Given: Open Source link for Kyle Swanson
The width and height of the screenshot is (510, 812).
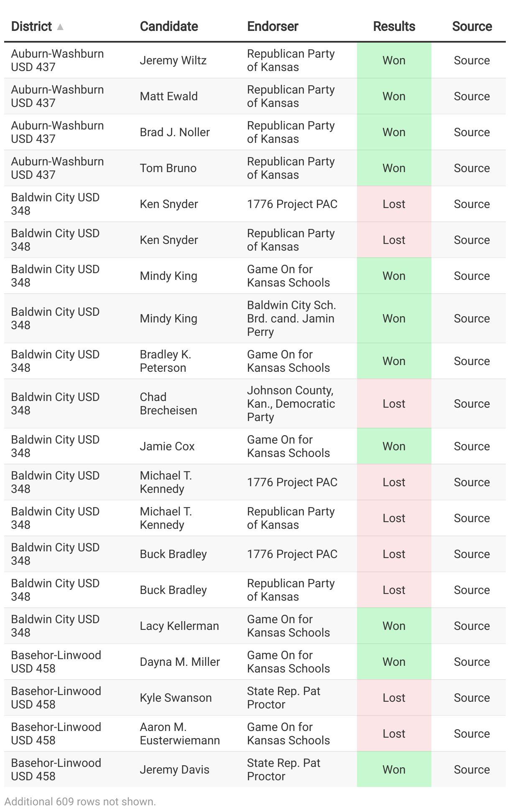Looking at the screenshot, I should click(472, 698).
